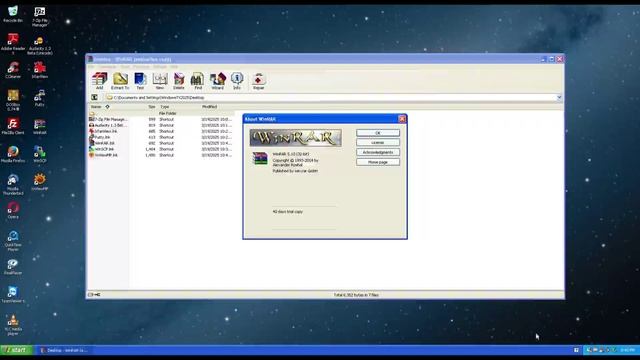Select the DOSBox desktop icon
Viewport: 640px width, 360px height.
13,100
